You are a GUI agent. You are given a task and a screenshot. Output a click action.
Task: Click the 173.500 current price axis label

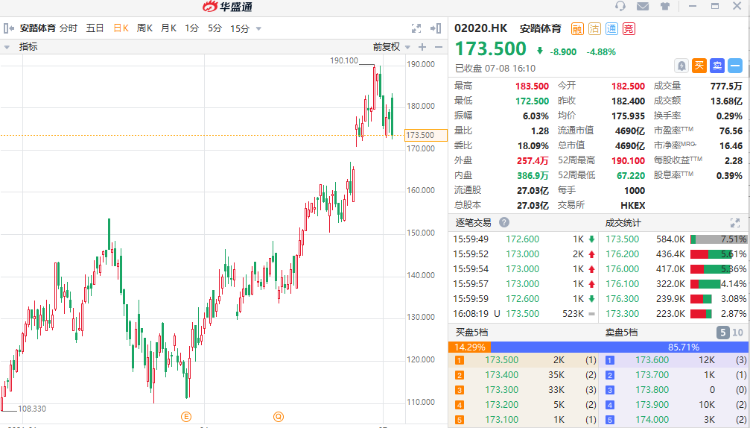point(426,135)
